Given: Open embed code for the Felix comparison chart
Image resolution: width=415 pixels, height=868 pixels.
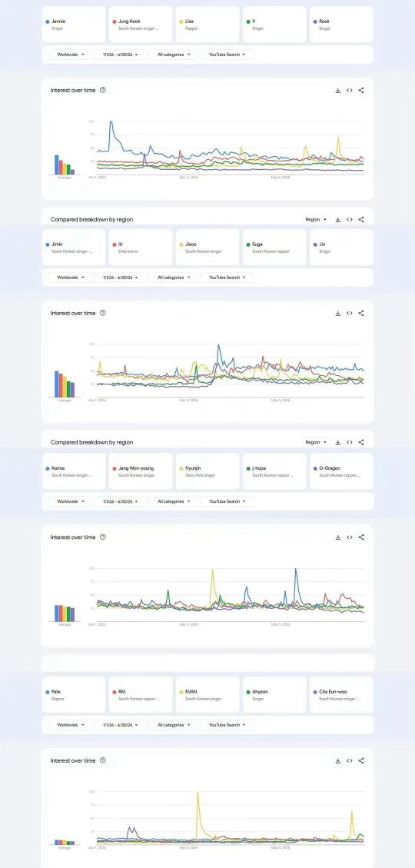Looking at the screenshot, I should coord(349,760).
